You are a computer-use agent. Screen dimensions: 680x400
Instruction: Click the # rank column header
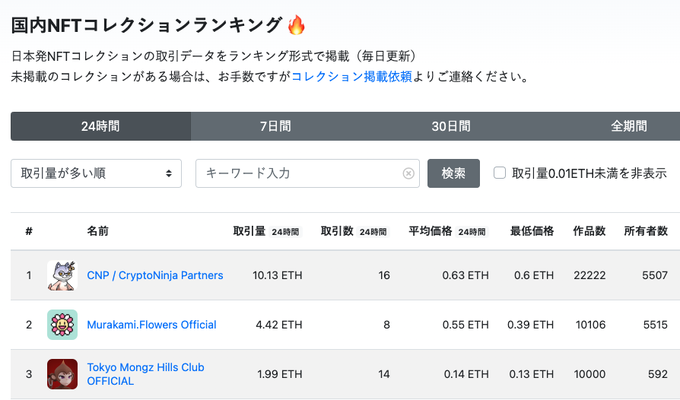(29, 231)
